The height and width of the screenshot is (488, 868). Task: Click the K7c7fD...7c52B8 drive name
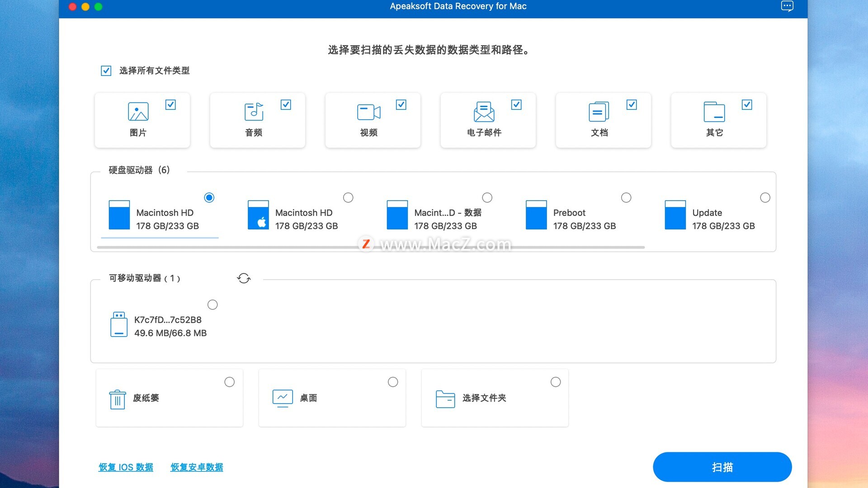point(168,320)
